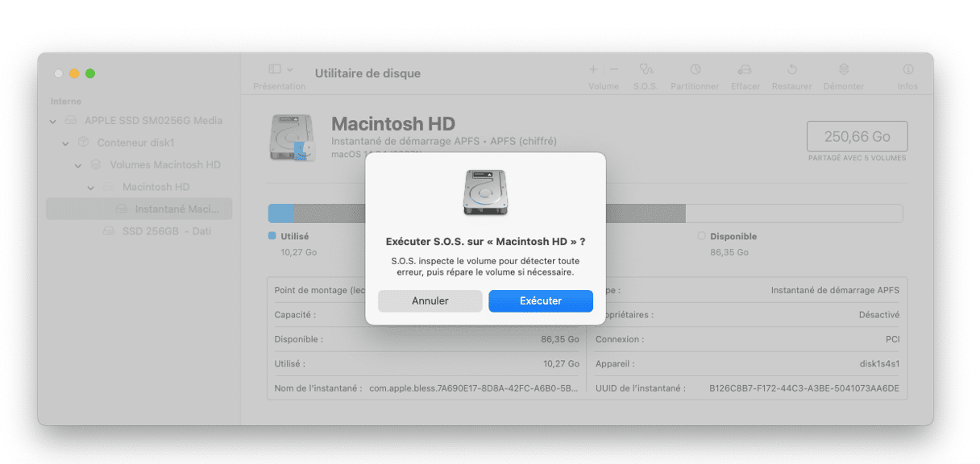Open the Partitionner toolbar tool

[695, 70]
